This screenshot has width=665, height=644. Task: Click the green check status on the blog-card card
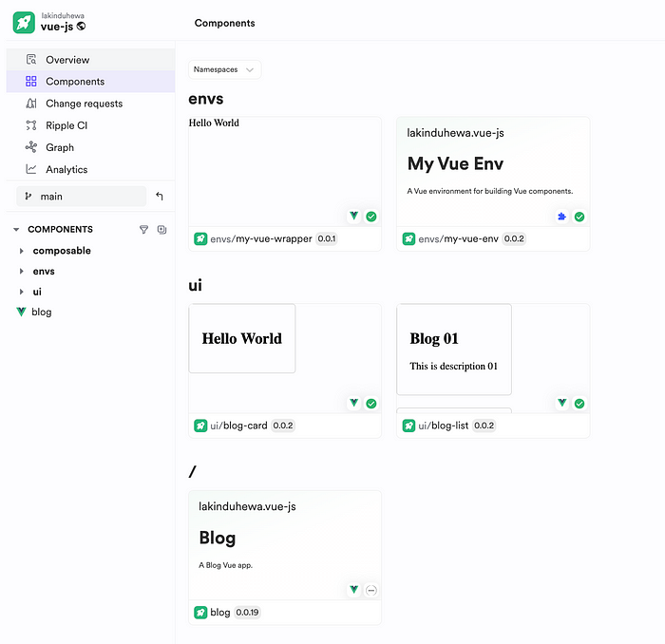click(371, 403)
